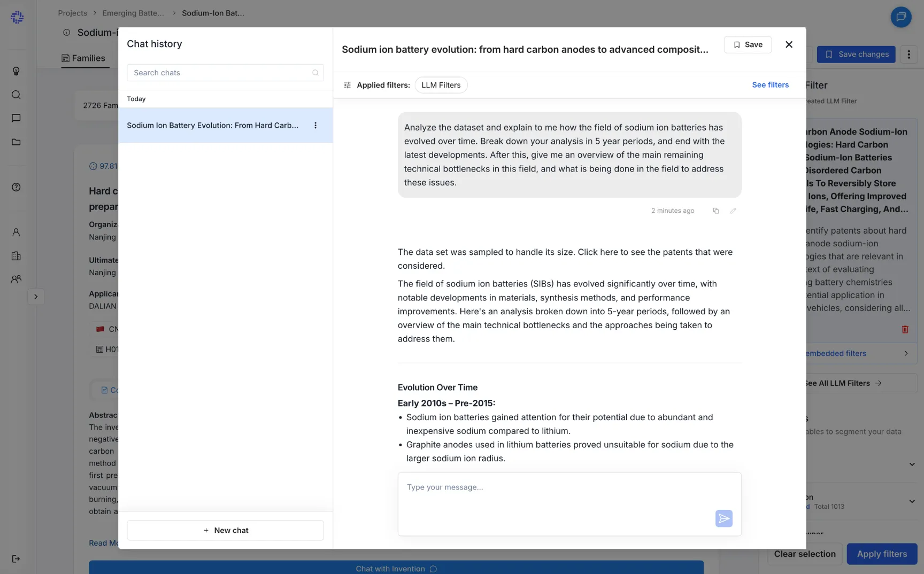924x574 pixels.
Task: Start a New chat
Action: coord(225,530)
